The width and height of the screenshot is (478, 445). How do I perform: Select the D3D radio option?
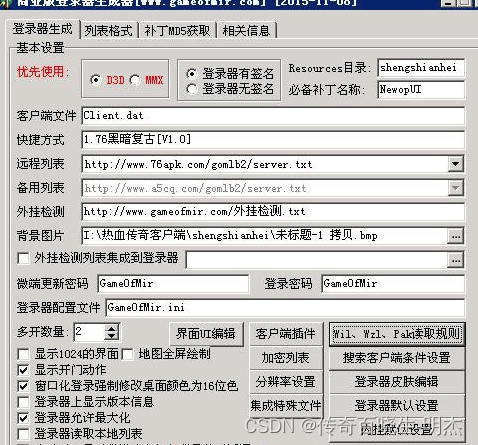(x=96, y=80)
